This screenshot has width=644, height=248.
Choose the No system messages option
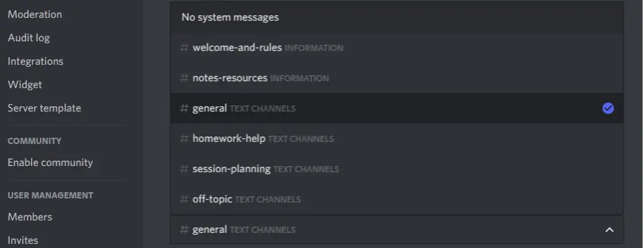pos(397,17)
